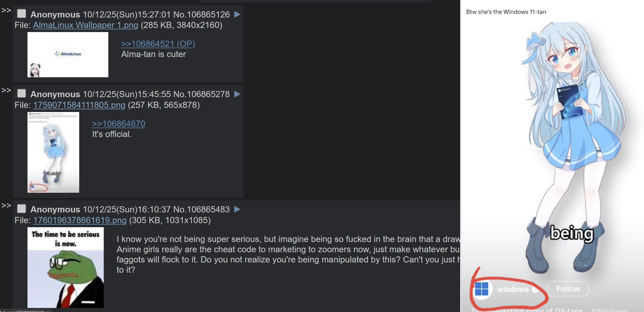Check the box on post No.106865483
Image resolution: width=644 pixels, height=312 pixels.
coord(22,209)
